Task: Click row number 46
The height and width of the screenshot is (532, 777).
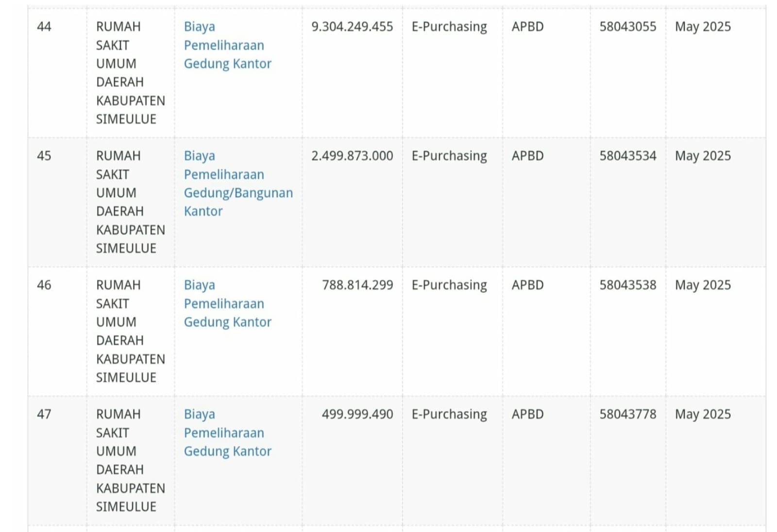Action: tap(44, 285)
